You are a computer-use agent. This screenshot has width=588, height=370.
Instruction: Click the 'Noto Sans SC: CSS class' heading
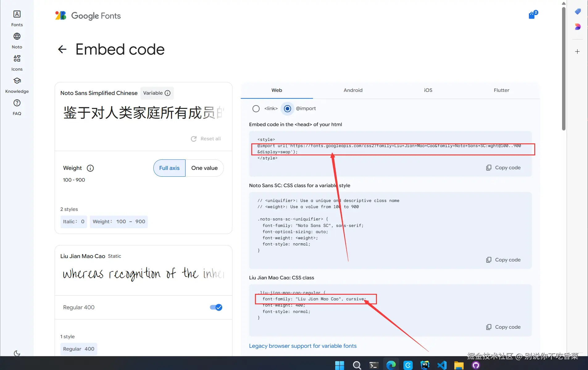300,186
